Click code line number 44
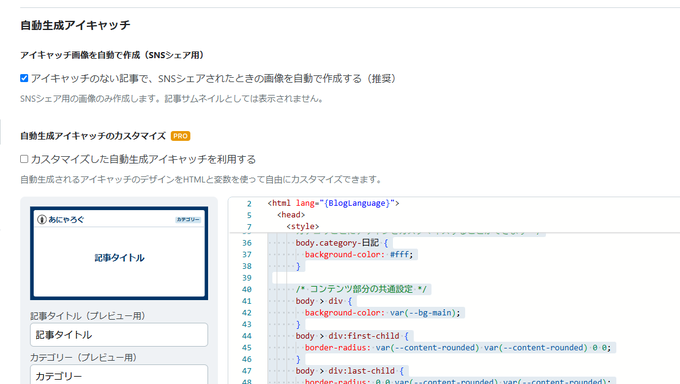 (247, 336)
